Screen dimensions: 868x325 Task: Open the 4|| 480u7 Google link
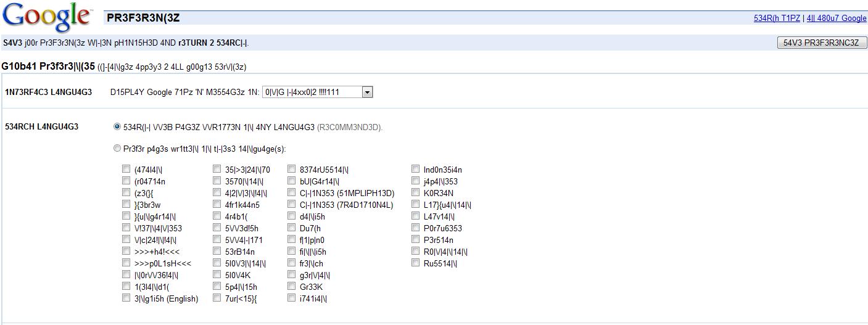(x=837, y=19)
